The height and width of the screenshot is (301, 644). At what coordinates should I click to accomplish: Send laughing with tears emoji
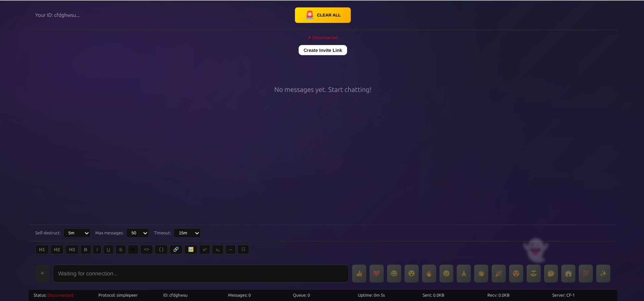[x=394, y=273]
